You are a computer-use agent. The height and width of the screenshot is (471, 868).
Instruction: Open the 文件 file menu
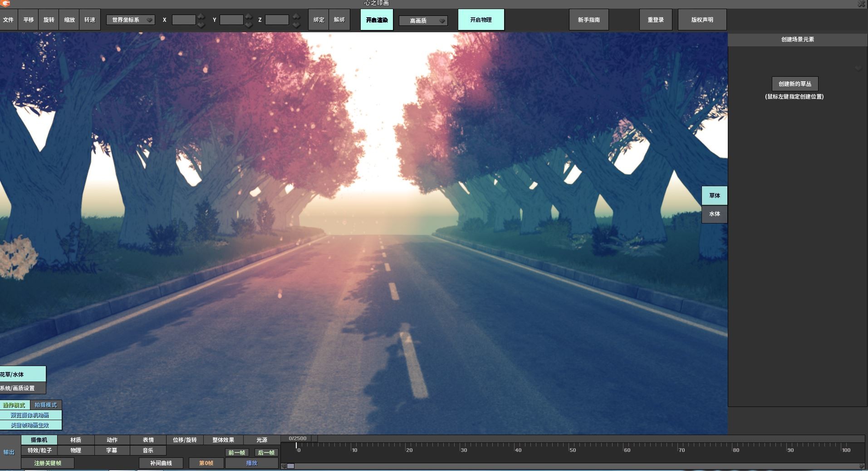tap(9, 20)
